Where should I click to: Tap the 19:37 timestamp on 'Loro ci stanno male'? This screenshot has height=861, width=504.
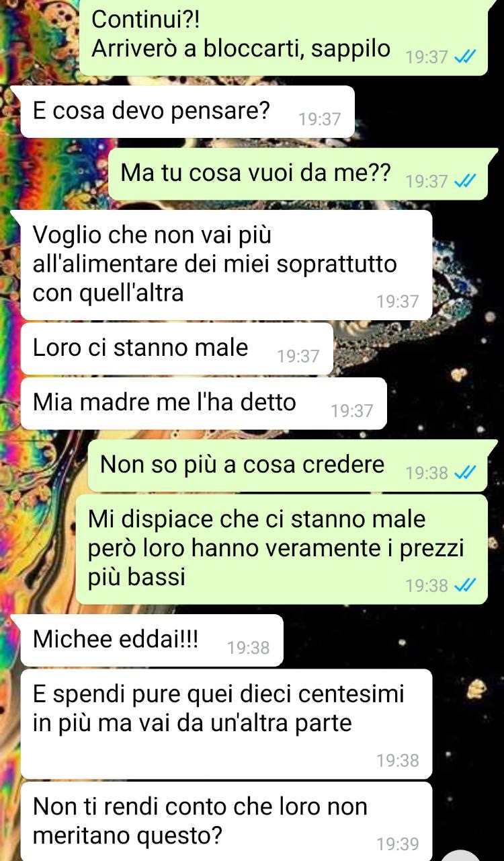(x=298, y=357)
